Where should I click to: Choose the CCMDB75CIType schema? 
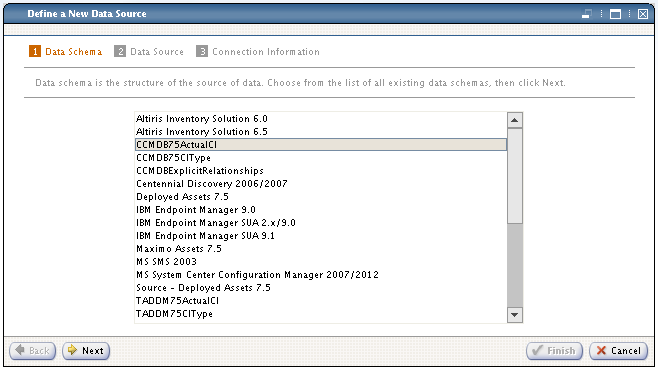click(x=321, y=158)
